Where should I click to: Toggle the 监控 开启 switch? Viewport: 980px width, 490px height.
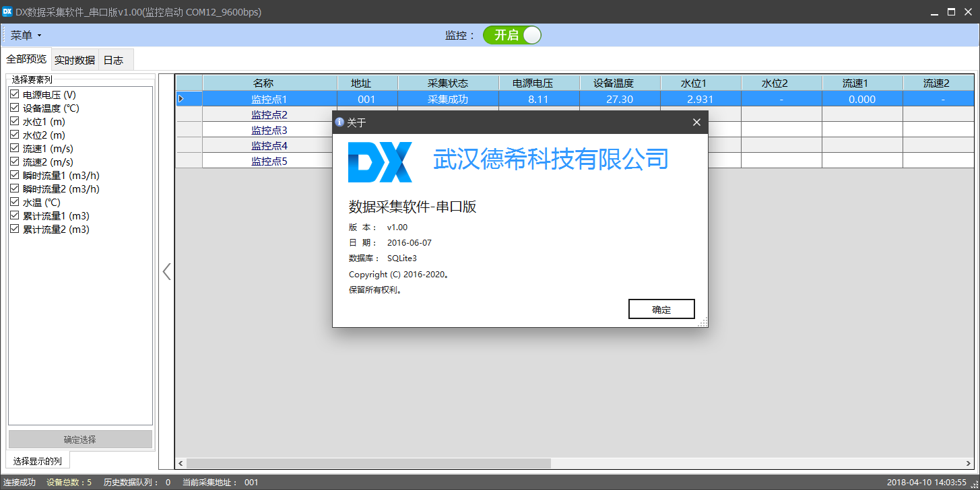(512, 36)
